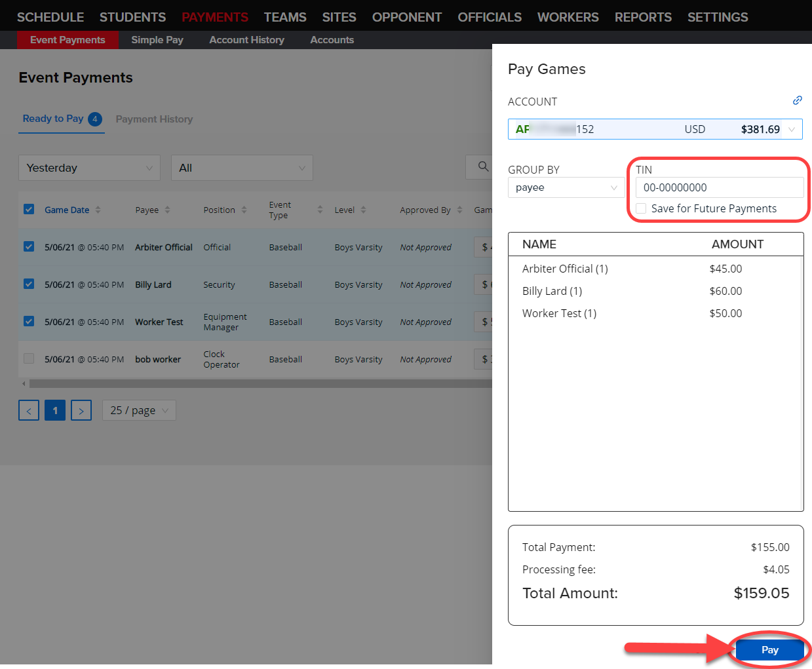Click the TIN input field
Screen dimensions: 812x669
(x=719, y=187)
